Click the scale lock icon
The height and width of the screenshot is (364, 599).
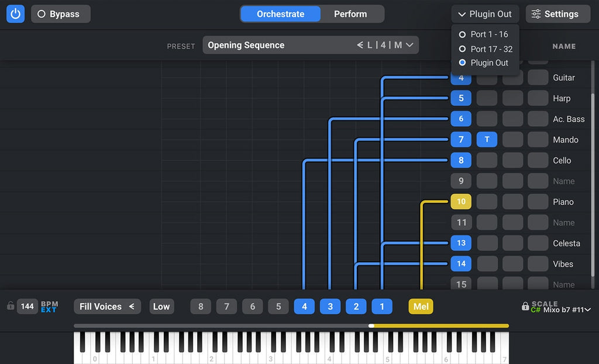[525, 306]
